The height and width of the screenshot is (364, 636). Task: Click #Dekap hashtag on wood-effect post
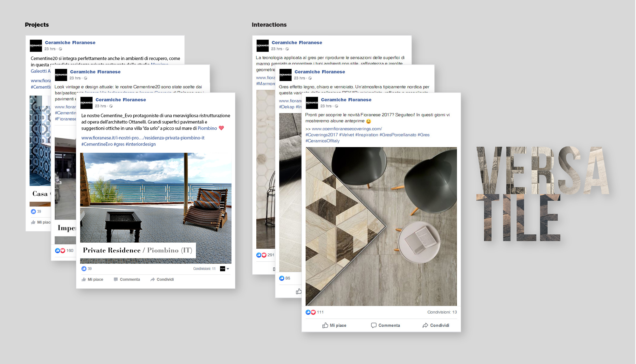click(287, 107)
